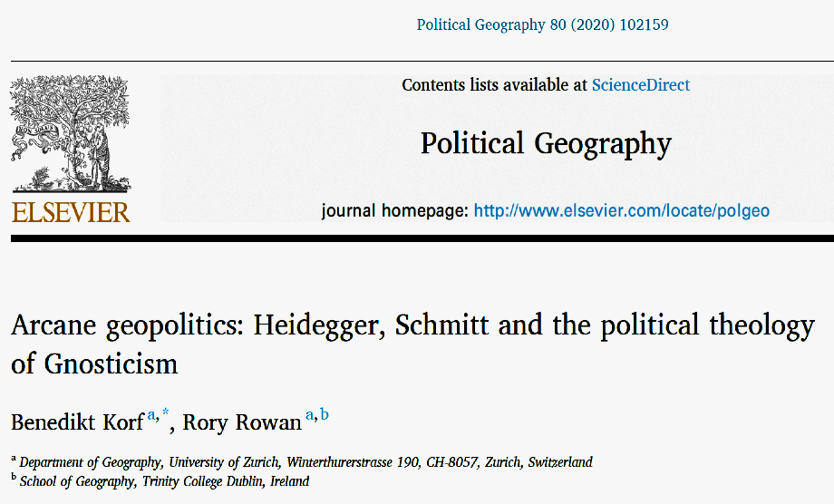Screen dimensions: 834x504
Task: Click author name Rory Rowan
Action: [x=242, y=422]
